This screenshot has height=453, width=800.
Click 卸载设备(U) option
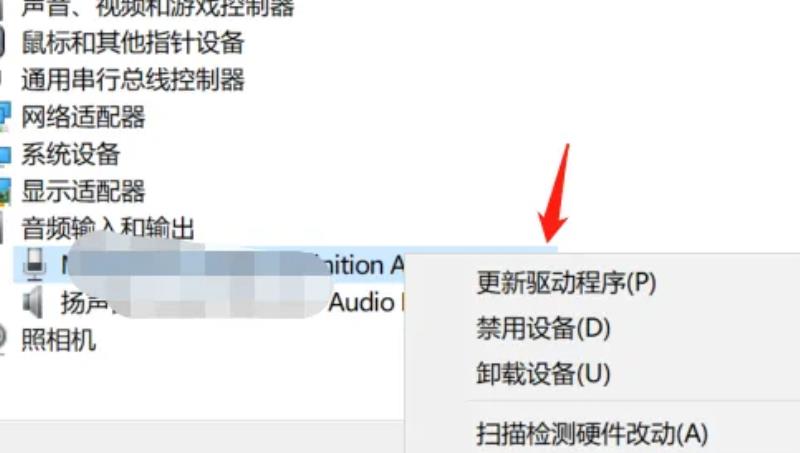pyautogui.click(x=543, y=373)
